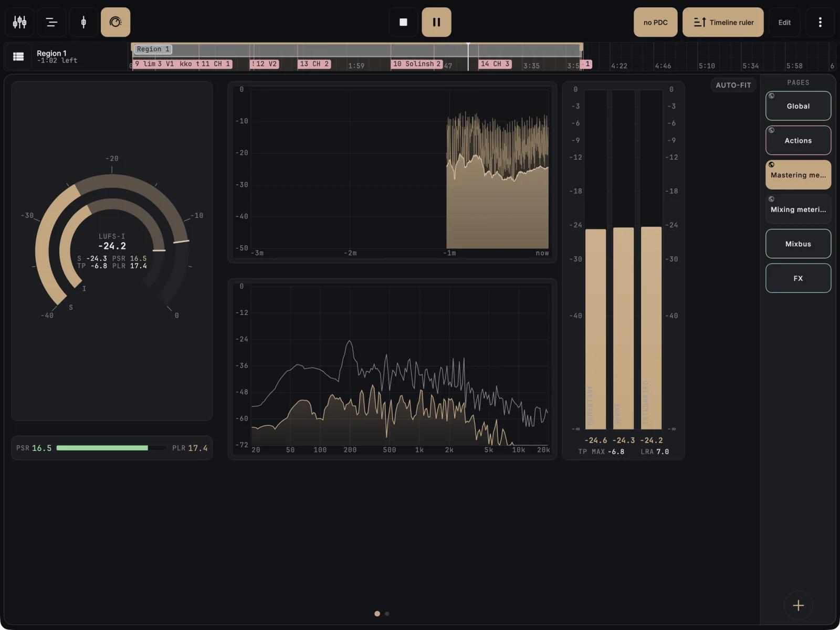Click the pin icon on Mastering metering page
Viewport: 840px width, 630px height.
click(771, 165)
